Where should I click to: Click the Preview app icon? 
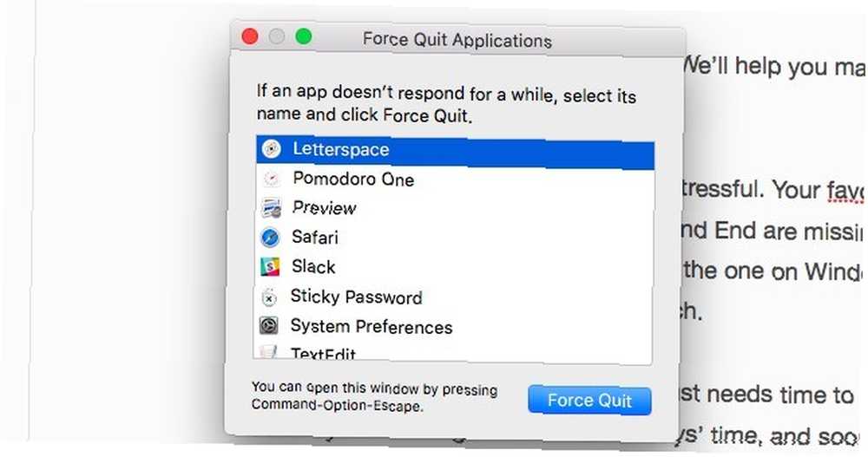click(x=271, y=208)
